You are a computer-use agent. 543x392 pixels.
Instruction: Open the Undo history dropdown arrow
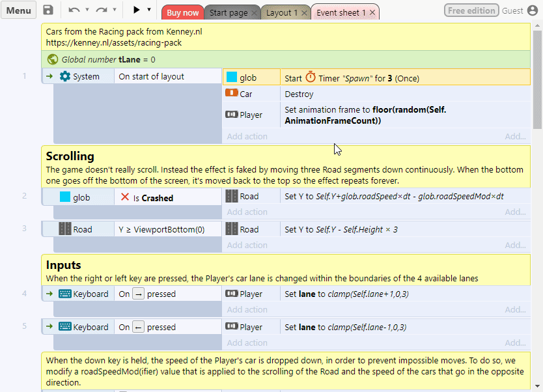point(87,10)
